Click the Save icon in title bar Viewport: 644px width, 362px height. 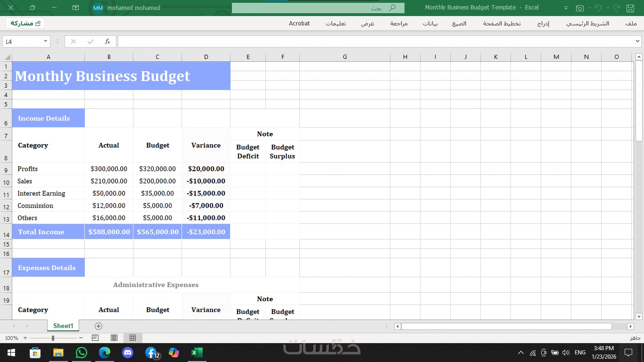coord(630,8)
